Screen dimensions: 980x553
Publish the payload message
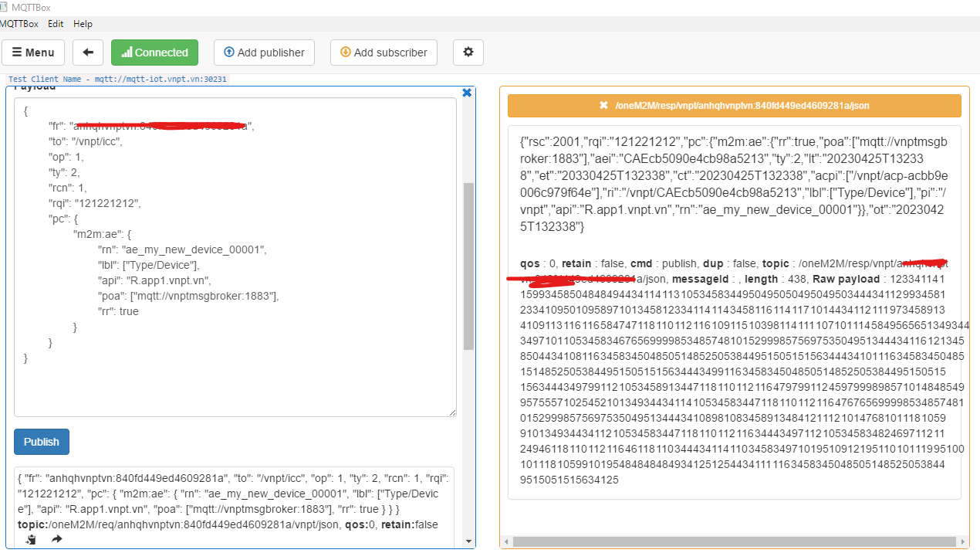42,442
